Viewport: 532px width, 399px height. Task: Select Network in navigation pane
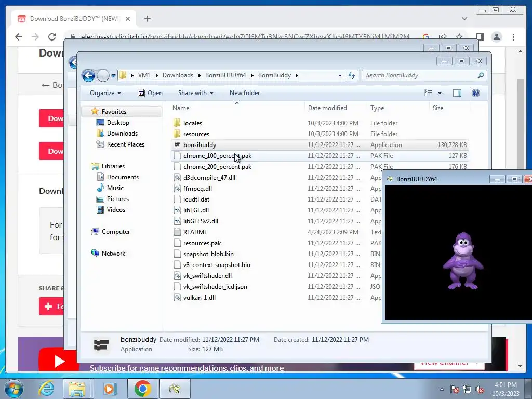[113, 254]
